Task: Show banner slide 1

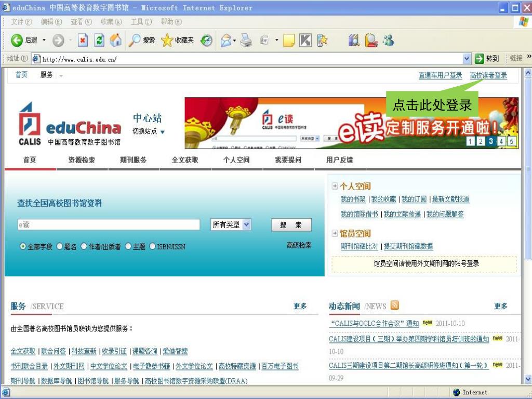Action: pos(470,141)
